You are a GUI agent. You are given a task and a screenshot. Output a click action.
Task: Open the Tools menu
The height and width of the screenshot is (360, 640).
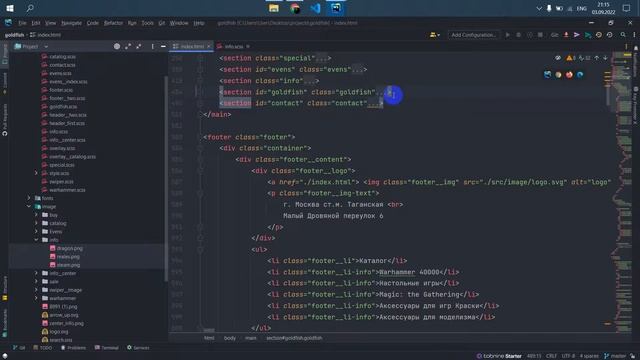[147, 23]
